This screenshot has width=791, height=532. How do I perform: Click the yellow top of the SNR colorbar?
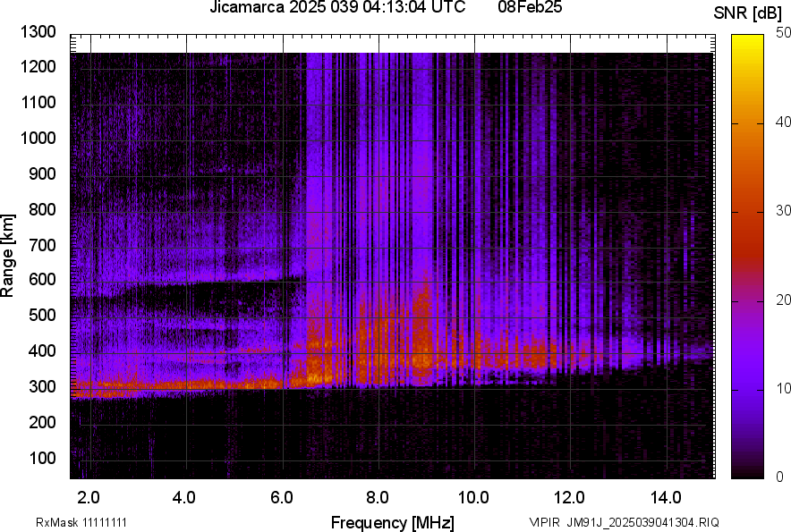point(748,41)
